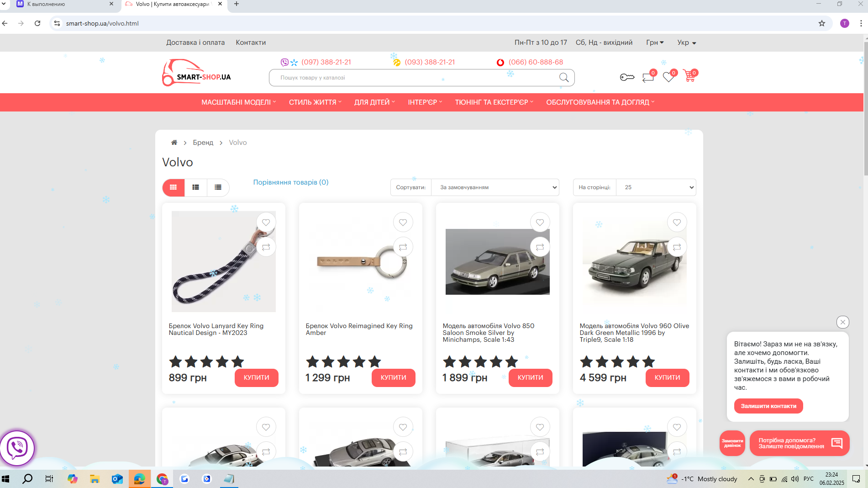The width and height of the screenshot is (868, 488).
Task: Bookmark this page with the star icon
Action: click(822, 23)
